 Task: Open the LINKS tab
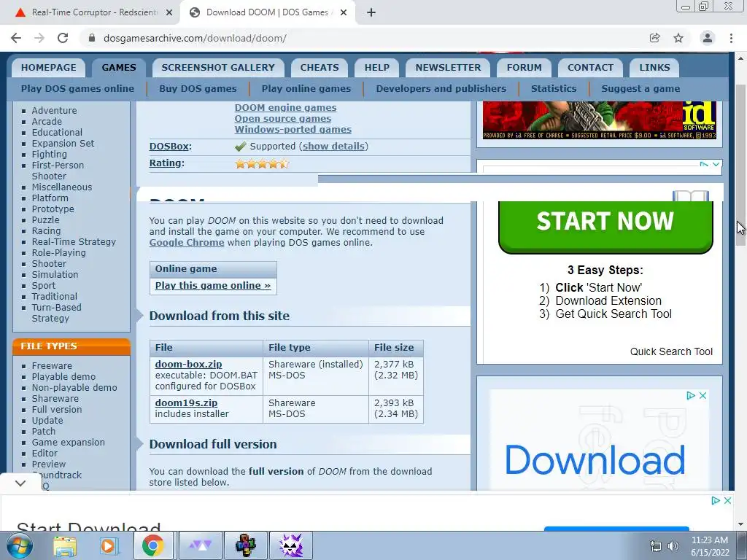654,68
